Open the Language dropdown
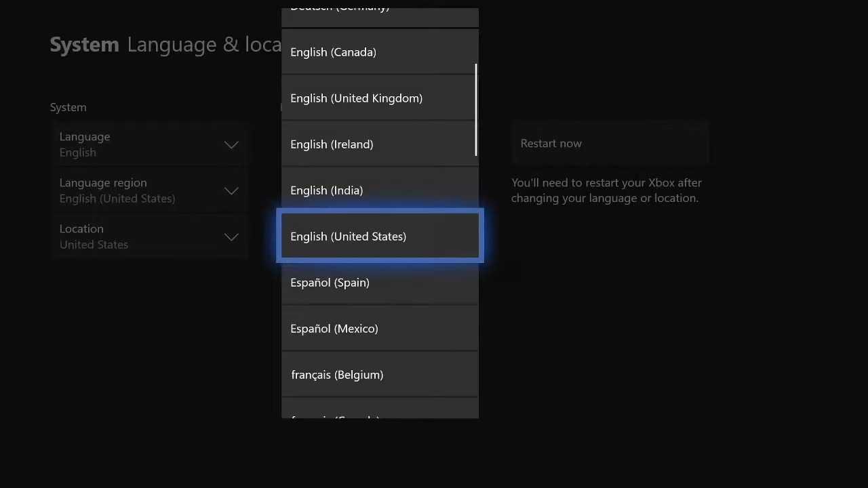 pyautogui.click(x=149, y=144)
